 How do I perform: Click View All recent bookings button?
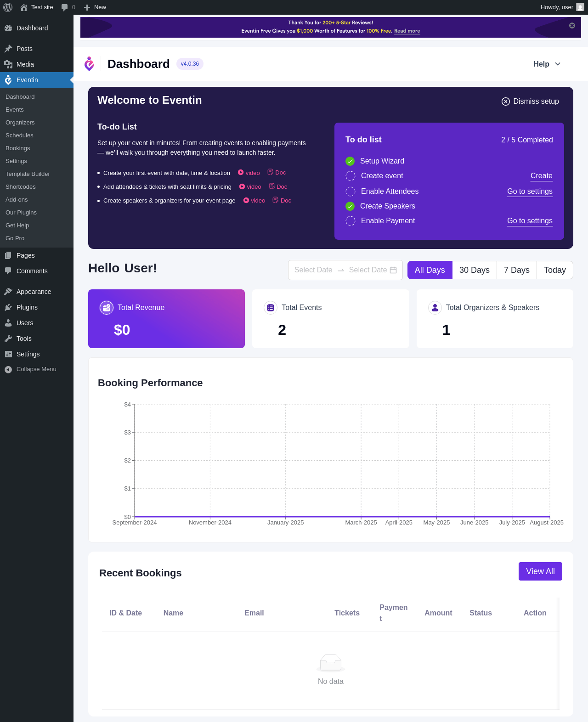(x=540, y=571)
